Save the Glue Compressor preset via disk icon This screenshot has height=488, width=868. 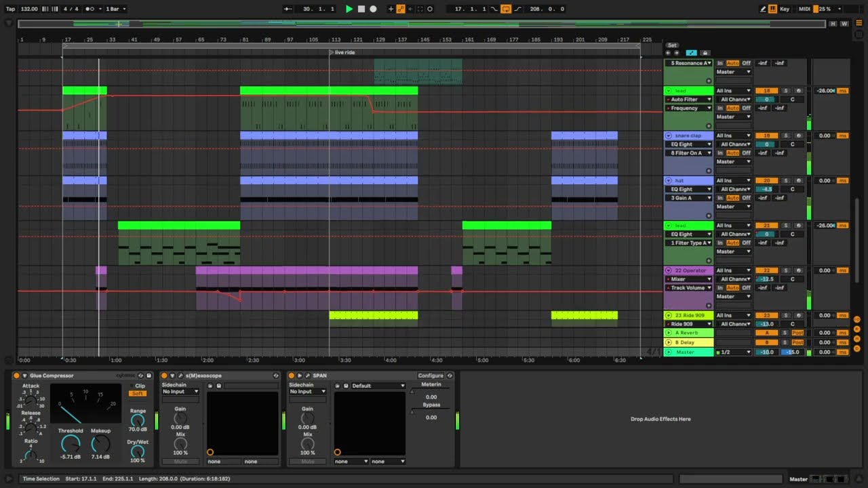pos(149,375)
